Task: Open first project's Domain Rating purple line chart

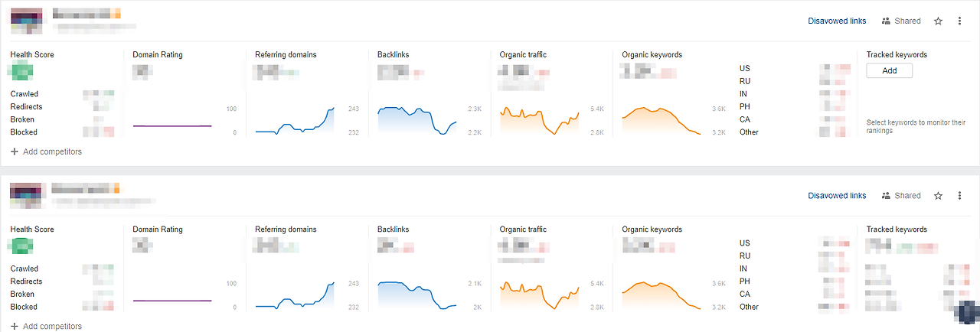Action: tap(172, 125)
